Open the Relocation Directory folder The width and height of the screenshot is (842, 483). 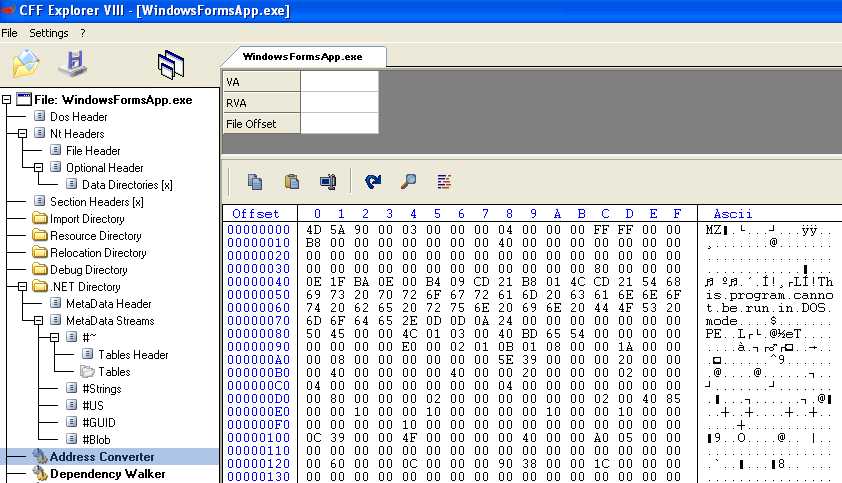click(x=98, y=253)
